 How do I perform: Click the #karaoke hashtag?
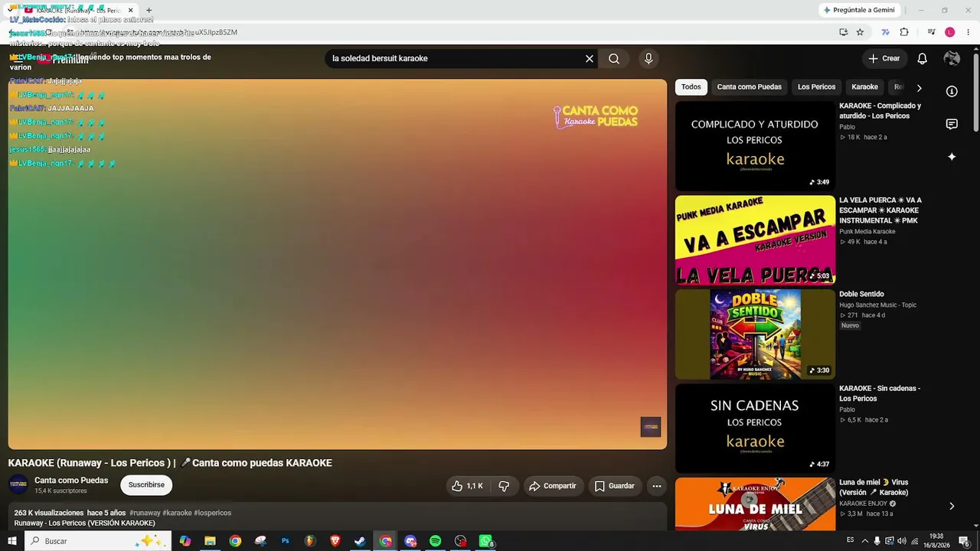(177, 513)
